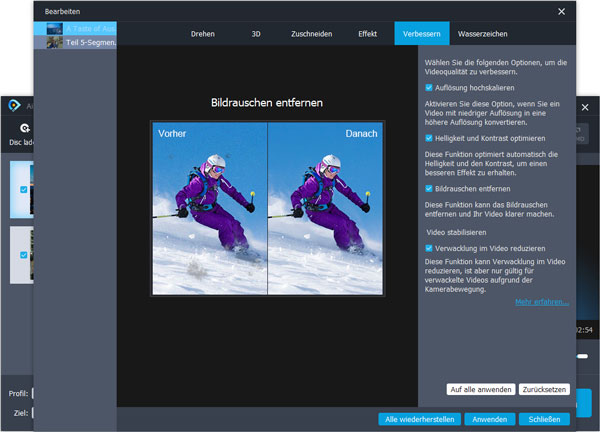The image size is (600, 432).
Task: Click the 'Bildrauschen entfernen' preview title
Action: tap(267, 103)
